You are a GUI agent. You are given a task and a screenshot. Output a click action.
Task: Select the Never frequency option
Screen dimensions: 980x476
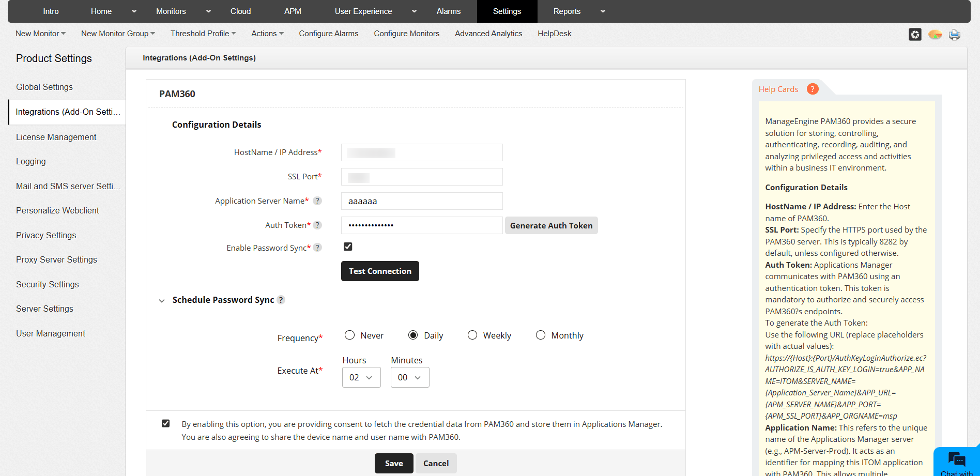[x=349, y=335]
